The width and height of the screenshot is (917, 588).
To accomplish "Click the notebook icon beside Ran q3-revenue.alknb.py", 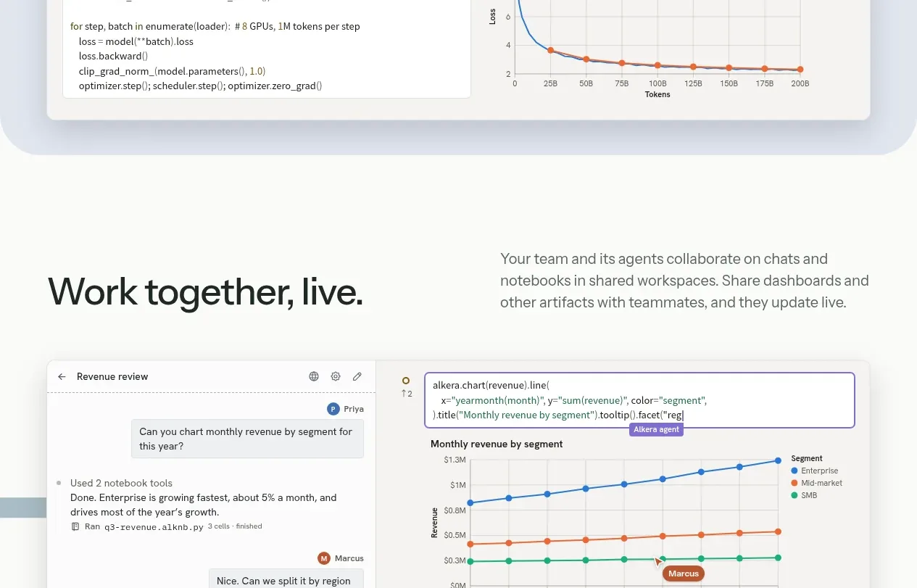I will coord(75,526).
